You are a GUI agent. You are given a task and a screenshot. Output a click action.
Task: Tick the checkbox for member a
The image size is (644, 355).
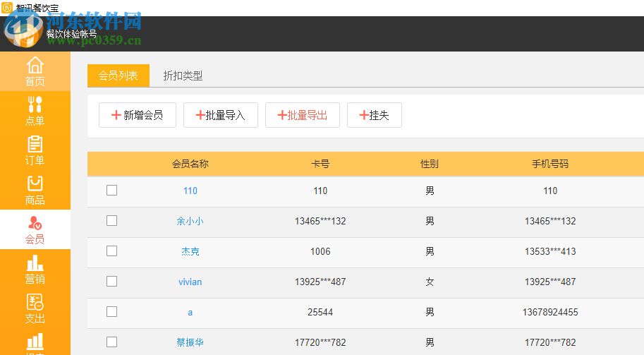click(x=111, y=312)
